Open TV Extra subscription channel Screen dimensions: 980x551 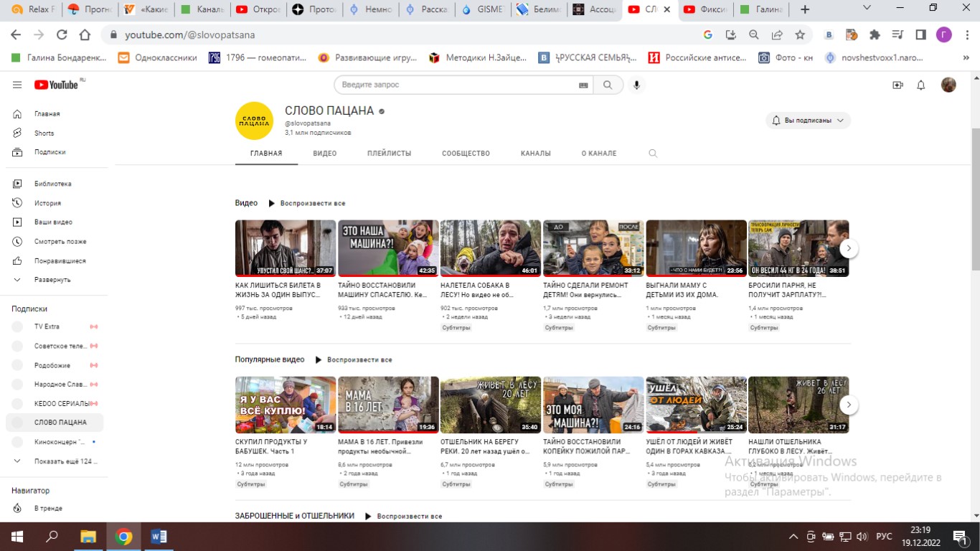tap(54, 326)
